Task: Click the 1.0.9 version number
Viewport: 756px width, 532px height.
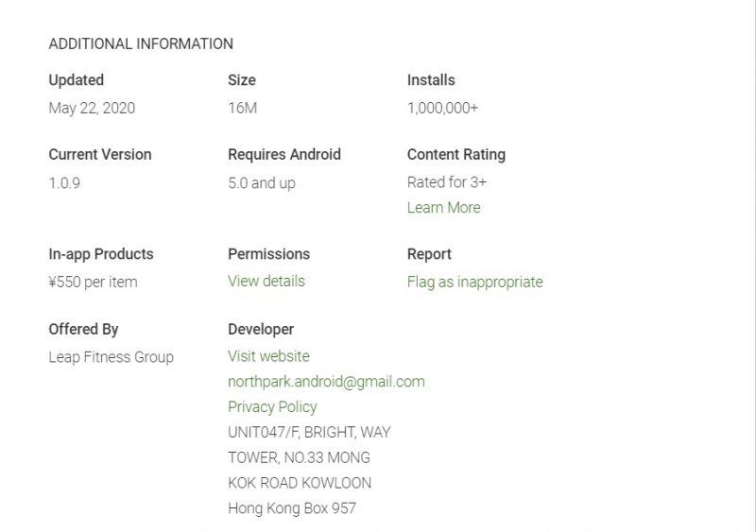Action: [64, 182]
